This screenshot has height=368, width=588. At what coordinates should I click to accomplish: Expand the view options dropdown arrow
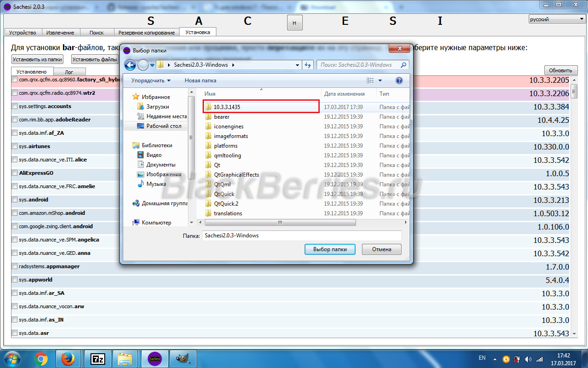(x=380, y=80)
